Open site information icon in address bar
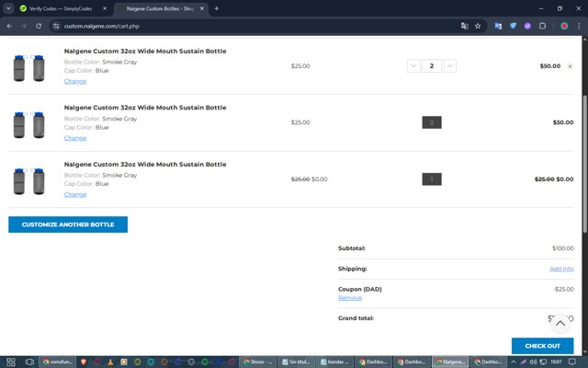The height and width of the screenshot is (368, 588). pyautogui.click(x=56, y=26)
